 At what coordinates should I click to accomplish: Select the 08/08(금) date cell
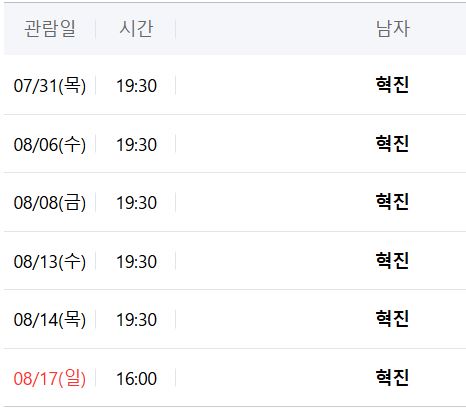50,203
